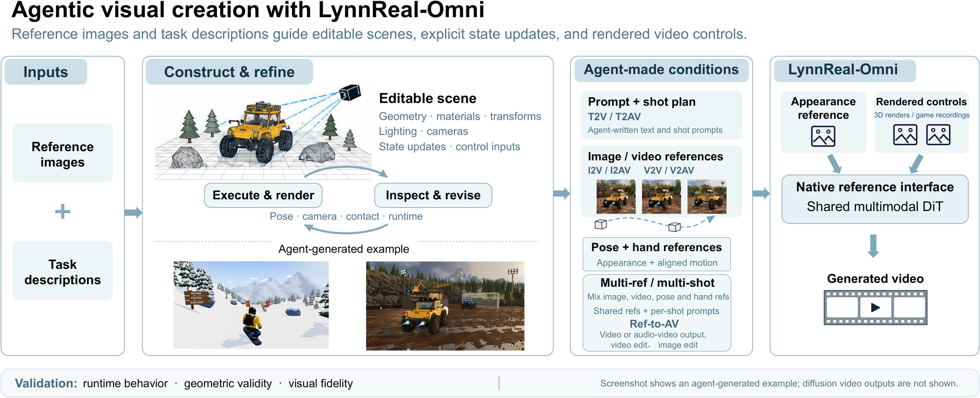Click the 'Agent-generated example' caption
Screen dimensions: 980x398
tap(343, 249)
